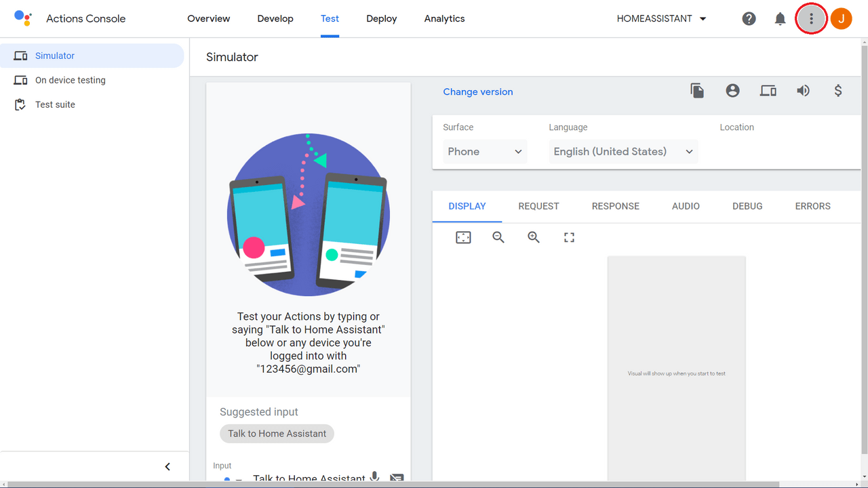The height and width of the screenshot is (488, 868).
Task: Zoom in the display preview
Action: click(534, 237)
